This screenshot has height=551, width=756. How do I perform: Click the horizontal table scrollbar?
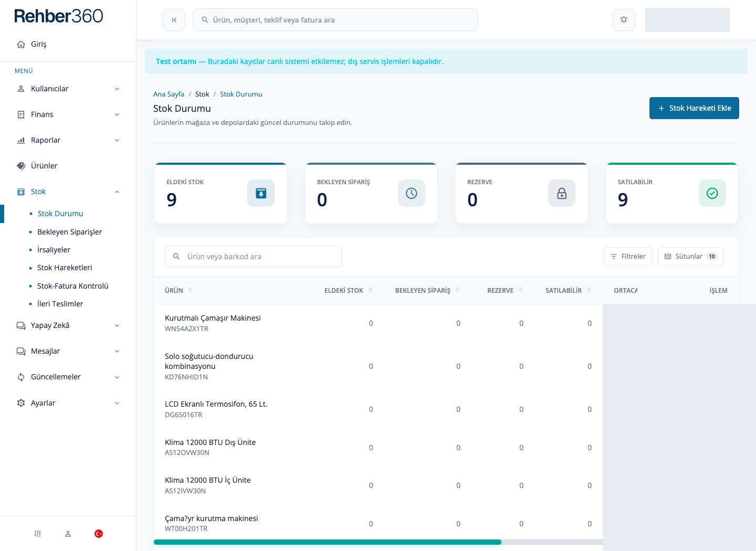coord(328,542)
